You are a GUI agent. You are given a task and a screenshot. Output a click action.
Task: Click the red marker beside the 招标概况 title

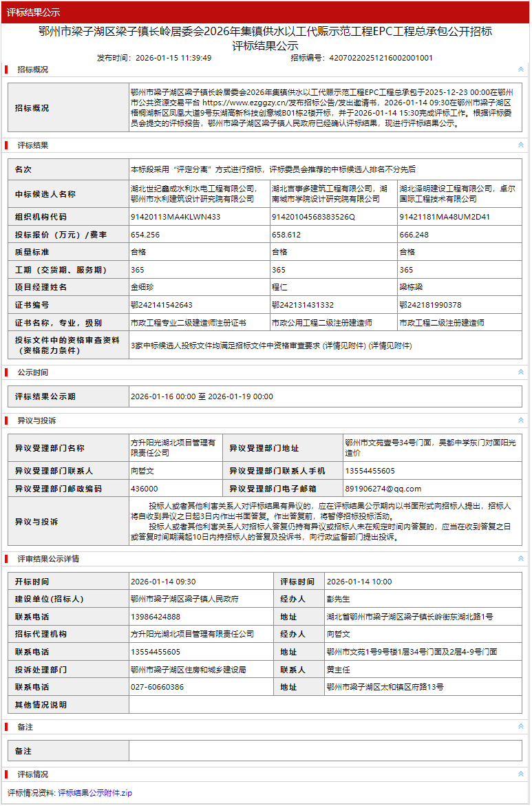point(6,70)
